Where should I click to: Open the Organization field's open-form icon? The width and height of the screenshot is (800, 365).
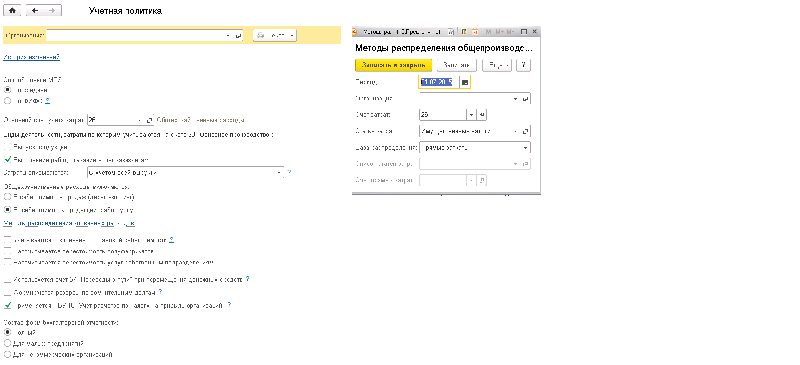(238, 36)
